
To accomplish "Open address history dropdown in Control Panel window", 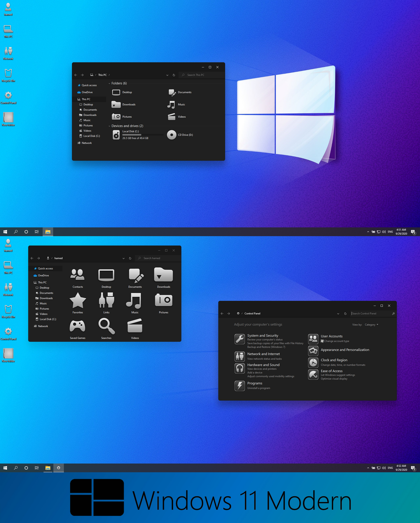I will [338, 313].
